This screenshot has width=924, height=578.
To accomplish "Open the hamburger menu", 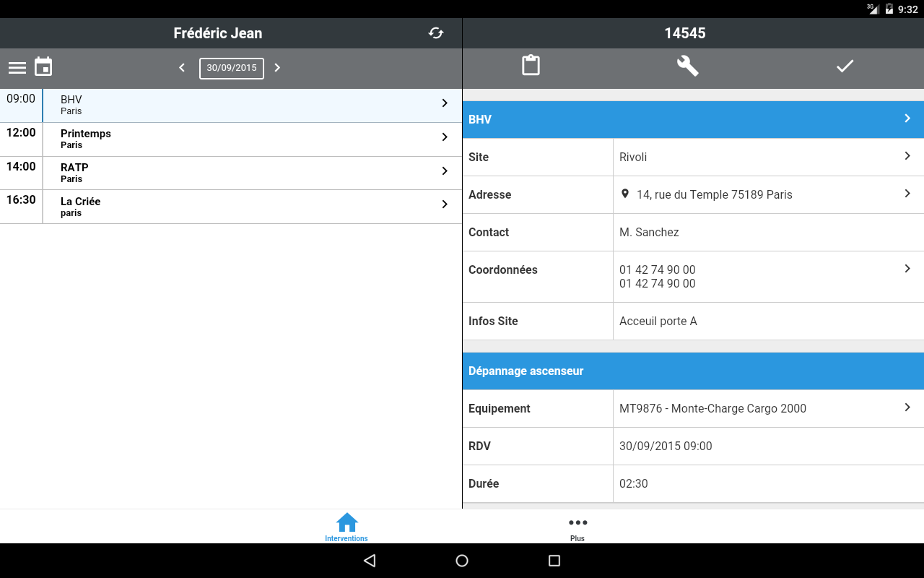I will click(x=17, y=68).
